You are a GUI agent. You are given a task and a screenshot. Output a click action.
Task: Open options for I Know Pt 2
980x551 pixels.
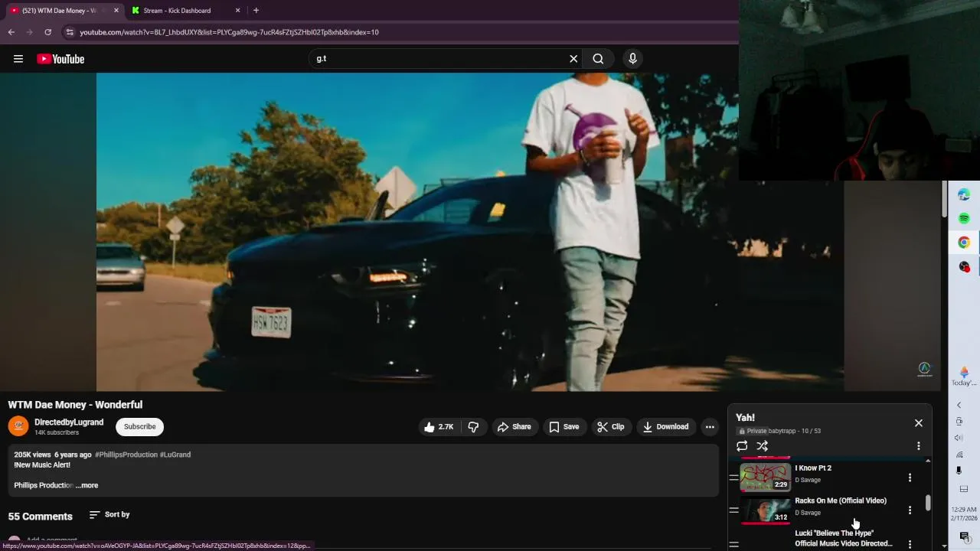[x=910, y=478]
